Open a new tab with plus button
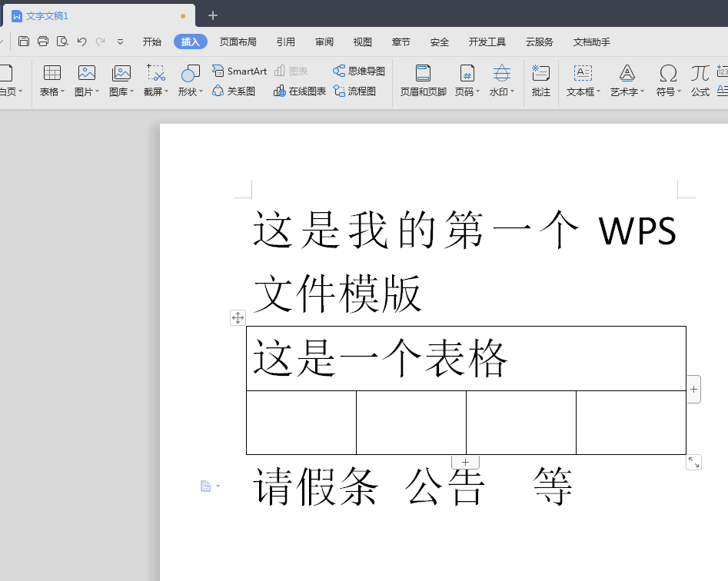This screenshot has width=728, height=581. (x=213, y=16)
